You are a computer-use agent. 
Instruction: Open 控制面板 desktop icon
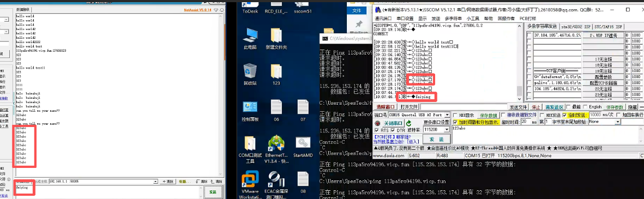250,111
